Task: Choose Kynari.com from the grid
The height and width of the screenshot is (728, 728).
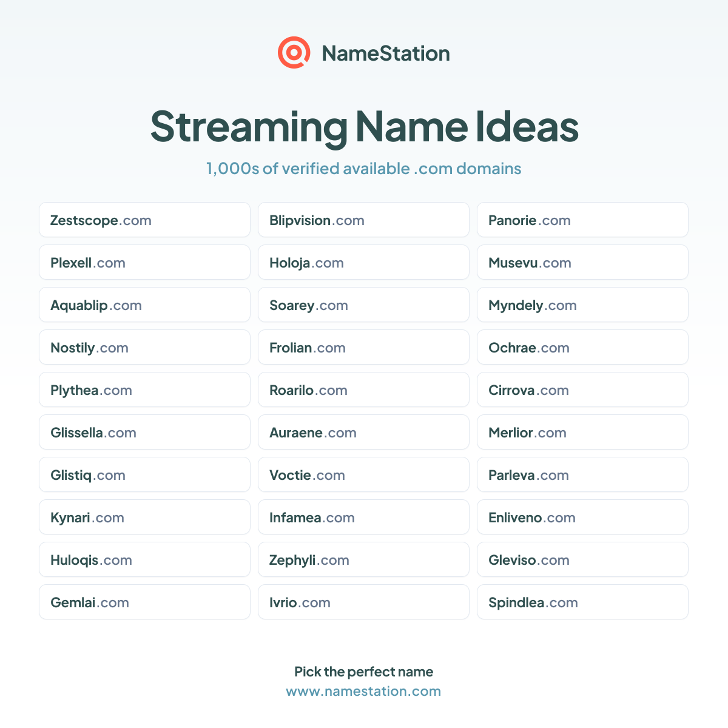Action: coord(144,517)
